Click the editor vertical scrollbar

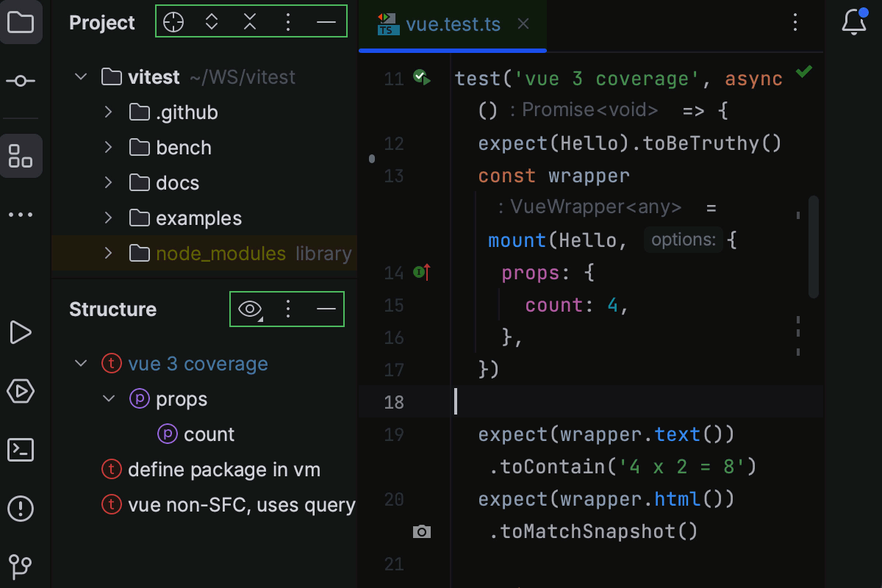point(813,246)
